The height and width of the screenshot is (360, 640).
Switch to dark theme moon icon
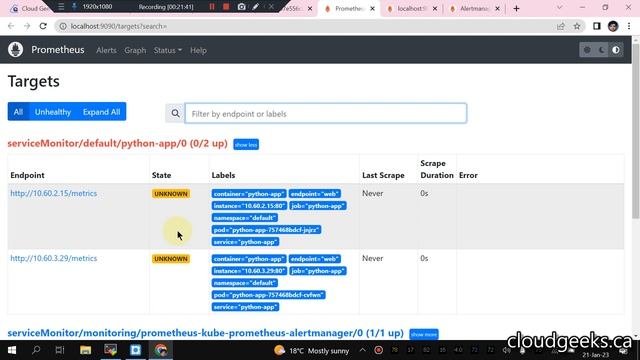602,50
